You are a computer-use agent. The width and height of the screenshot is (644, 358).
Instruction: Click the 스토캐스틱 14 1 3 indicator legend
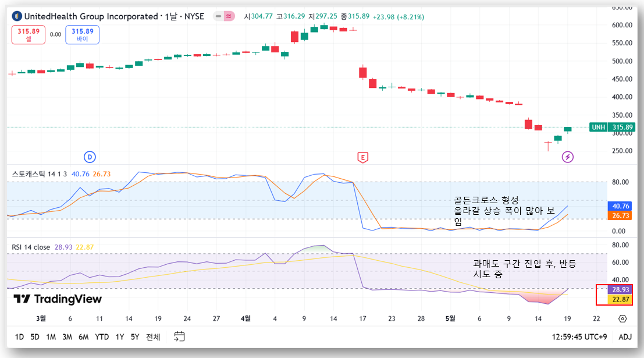[39, 174]
